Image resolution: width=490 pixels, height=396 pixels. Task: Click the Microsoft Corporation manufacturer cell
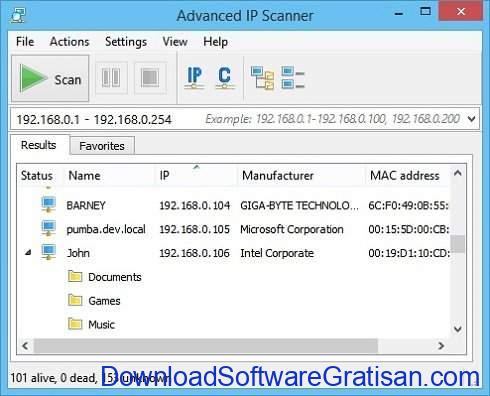pos(292,229)
